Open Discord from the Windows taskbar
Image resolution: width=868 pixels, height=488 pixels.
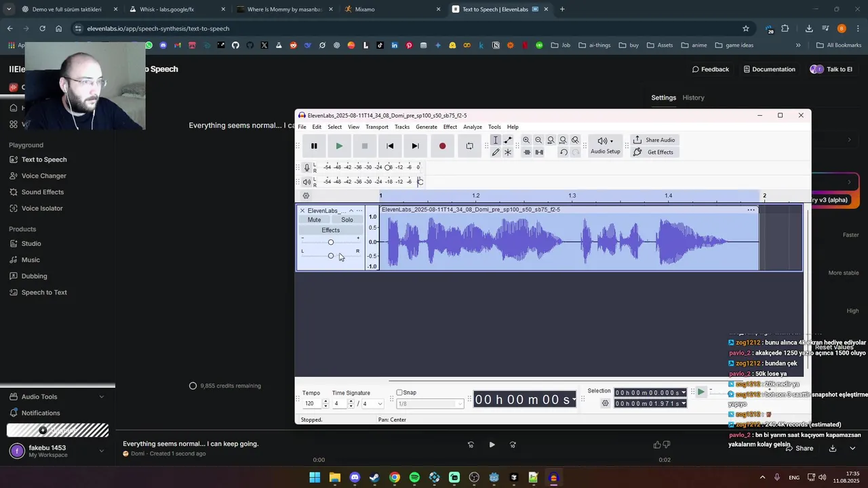(355, 478)
